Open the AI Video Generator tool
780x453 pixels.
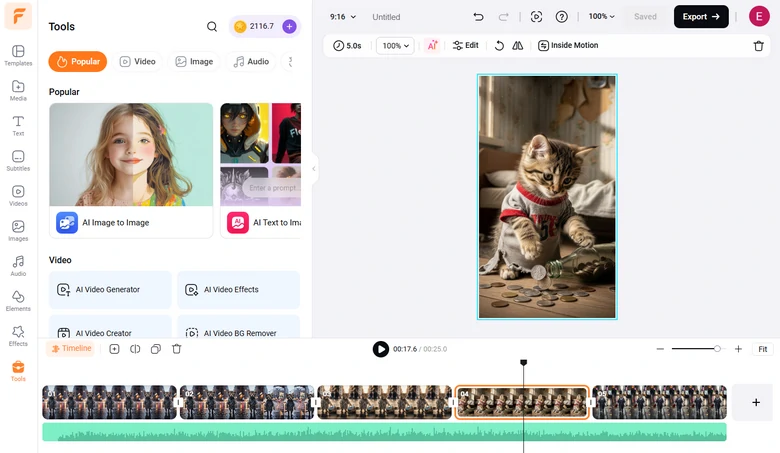(x=110, y=290)
